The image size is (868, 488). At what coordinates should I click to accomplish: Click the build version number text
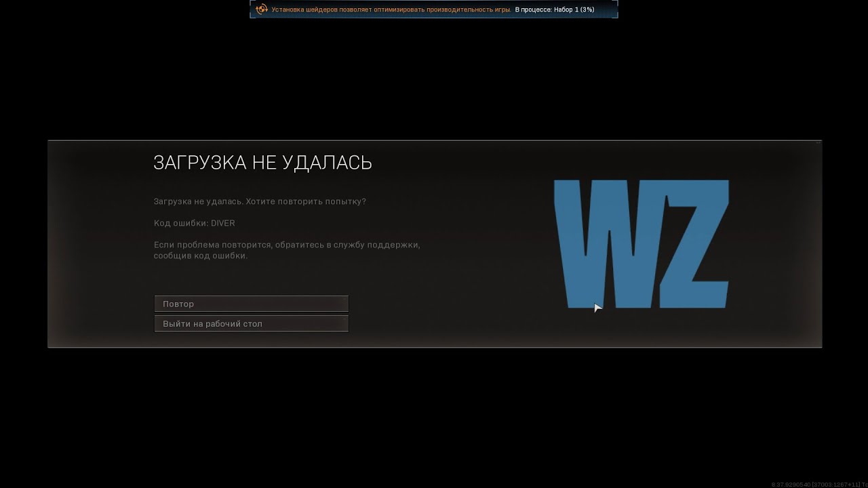pyautogui.click(x=818, y=484)
